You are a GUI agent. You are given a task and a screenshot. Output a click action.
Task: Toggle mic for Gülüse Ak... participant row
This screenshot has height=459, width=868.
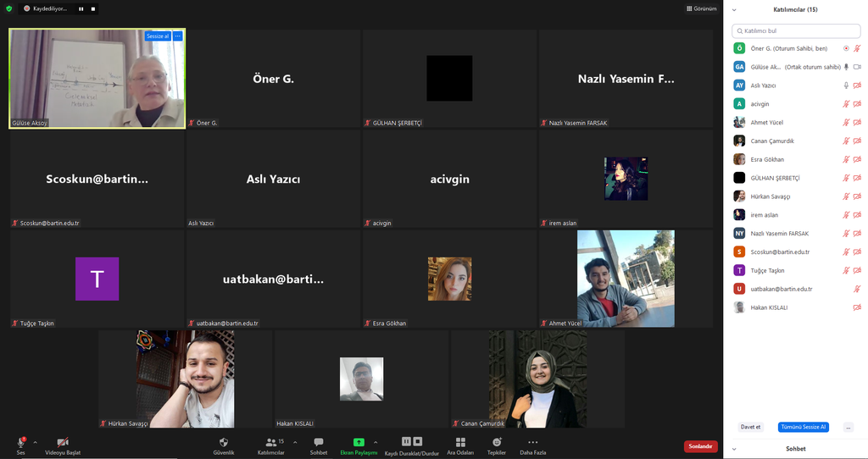tap(846, 67)
